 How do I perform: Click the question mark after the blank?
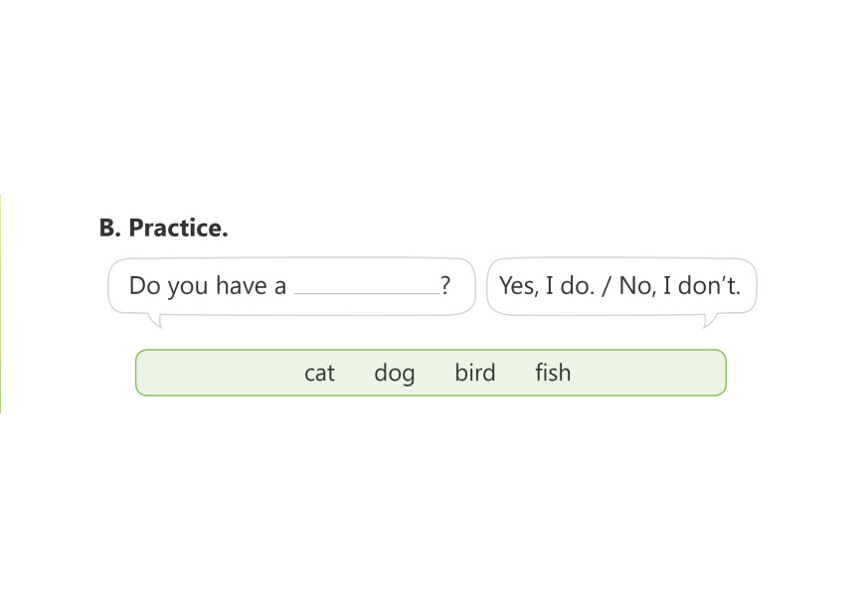(x=445, y=286)
